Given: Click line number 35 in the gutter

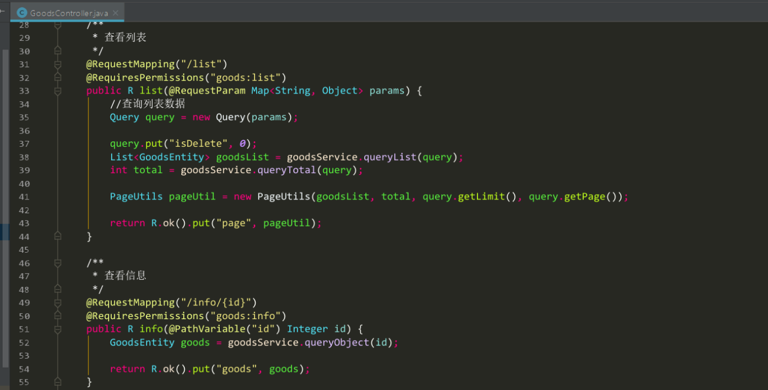Looking at the screenshot, I should 24,118.
